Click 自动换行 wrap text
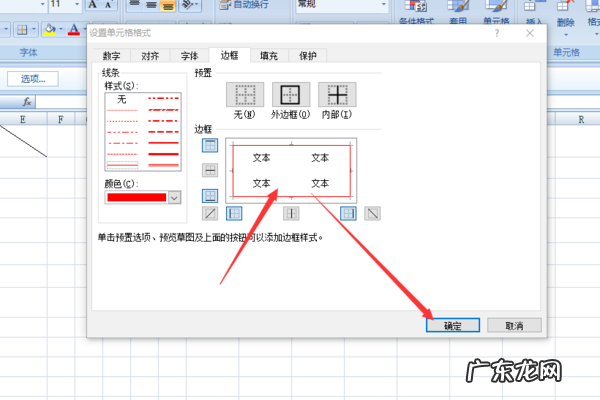The image size is (600, 400). (x=244, y=5)
